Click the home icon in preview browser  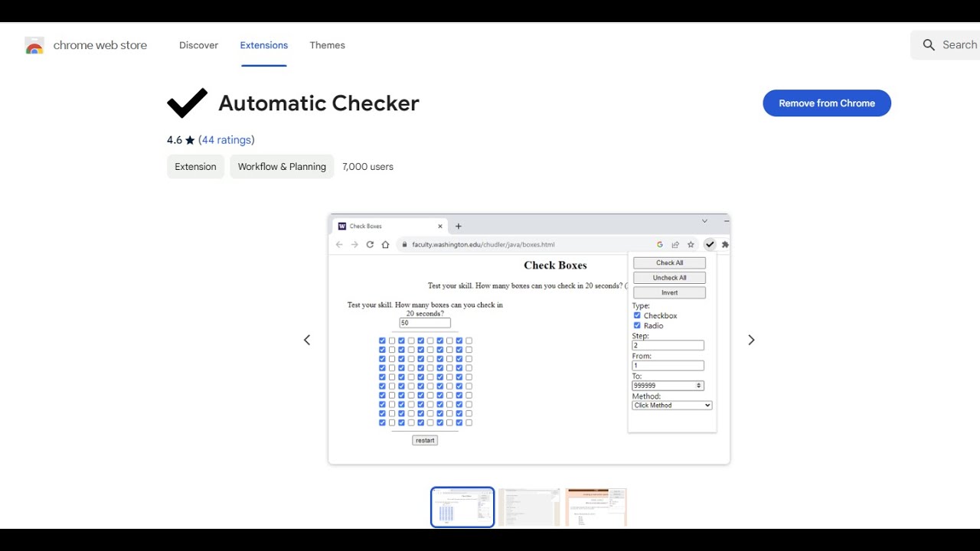click(x=385, y=245)
